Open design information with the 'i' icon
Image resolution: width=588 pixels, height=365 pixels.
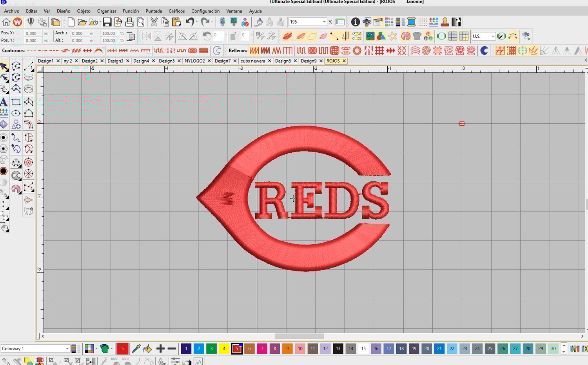click(355, 22)
